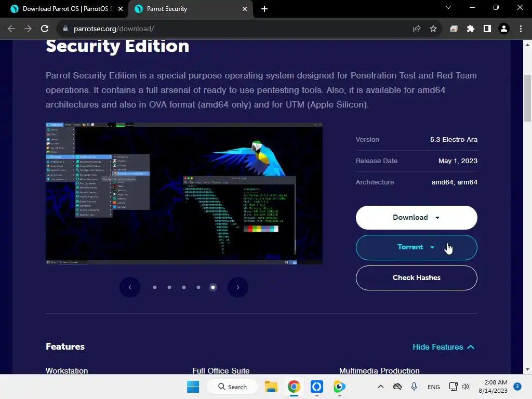Viewport: 532px width, 399px height.
Task: Collapse features with Hide Features
Action: point(443,347)
